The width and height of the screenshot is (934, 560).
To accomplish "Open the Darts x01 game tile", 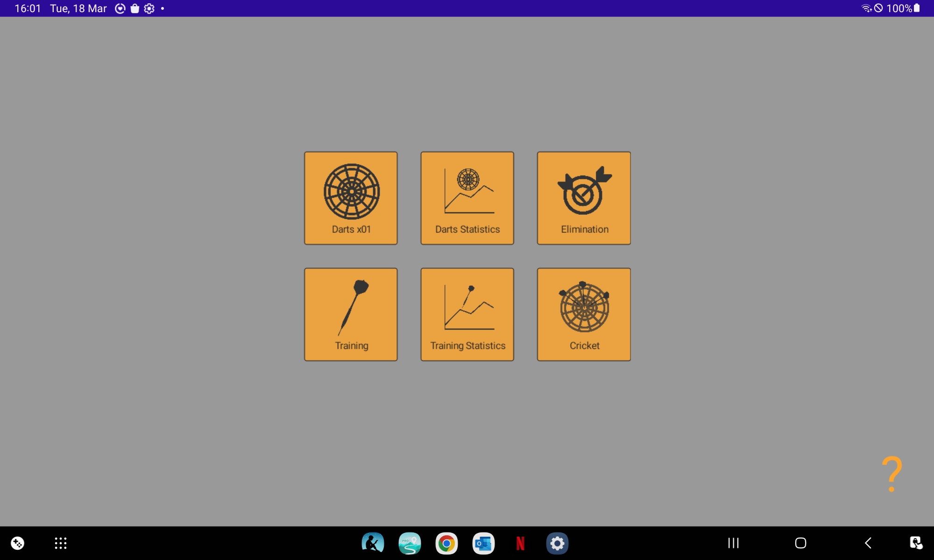I will tap(351, 198).
